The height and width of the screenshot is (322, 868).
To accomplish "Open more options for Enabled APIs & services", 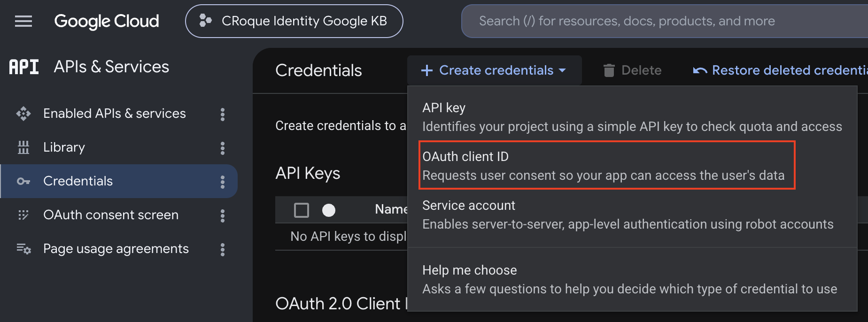I will (x=223, y=114).
